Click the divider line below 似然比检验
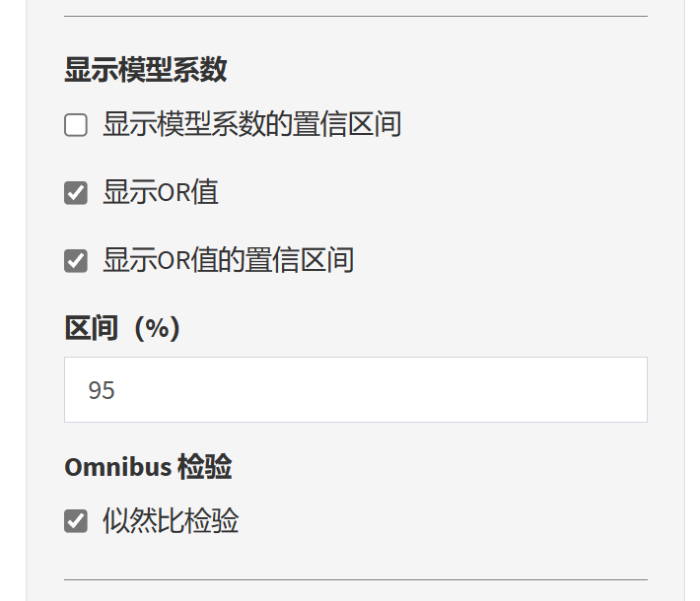 [x=355, y=579]
